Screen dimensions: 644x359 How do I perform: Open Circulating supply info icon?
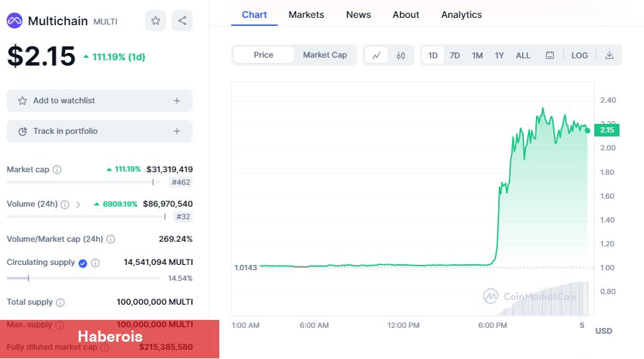pyautogui.click(x=95, y=263)
